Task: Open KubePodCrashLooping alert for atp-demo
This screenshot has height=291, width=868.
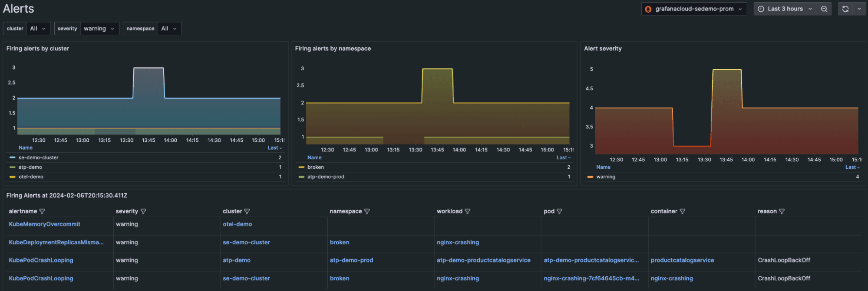Action: pos(41,260)
